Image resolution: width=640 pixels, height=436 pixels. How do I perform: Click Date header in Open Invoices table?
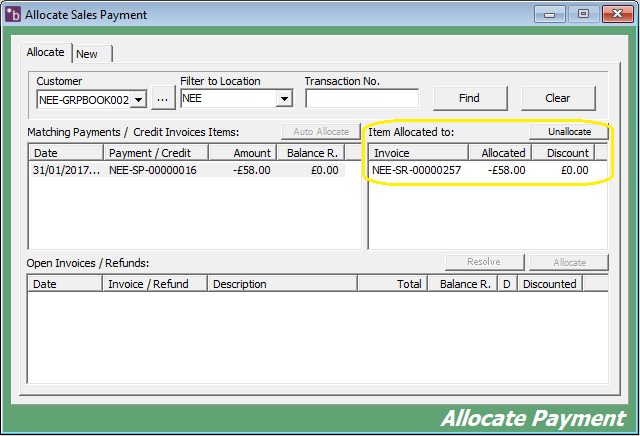point(65,284)
